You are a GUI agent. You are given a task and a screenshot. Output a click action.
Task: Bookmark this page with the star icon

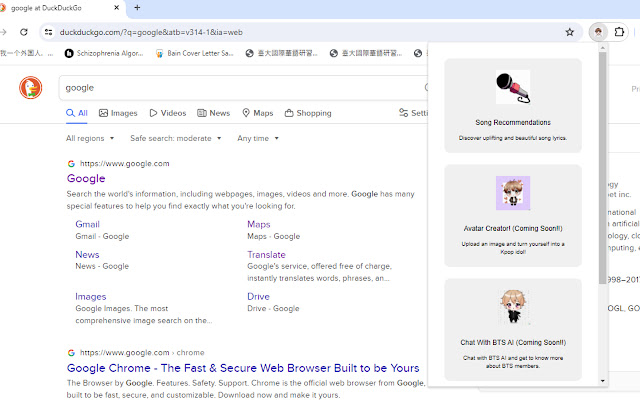pyautogui.click(x=569, y=32)
